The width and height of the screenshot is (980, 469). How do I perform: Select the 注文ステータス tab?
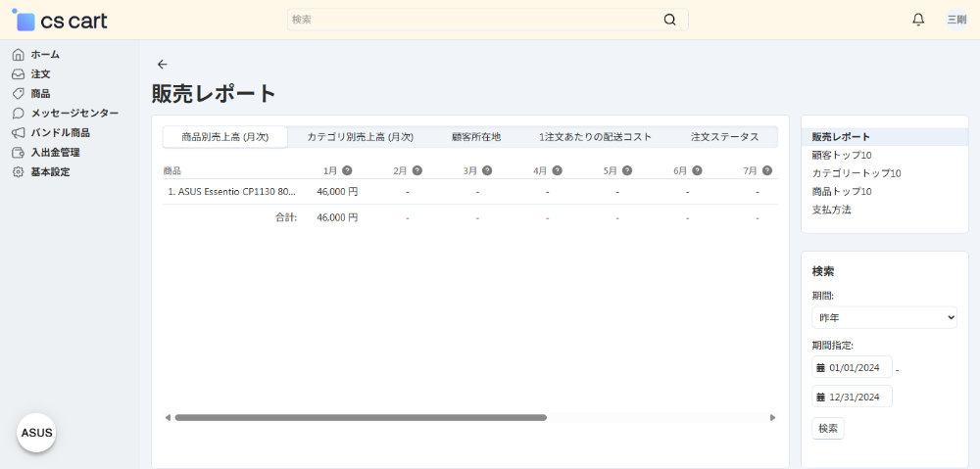[724, 137]
